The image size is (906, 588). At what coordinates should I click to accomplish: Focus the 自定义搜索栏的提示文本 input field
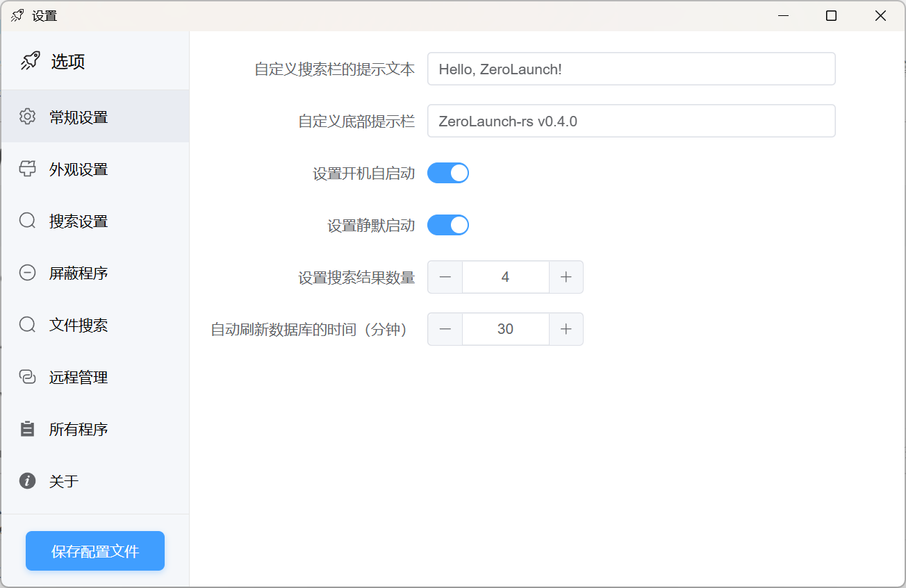click(x=631, y=69)
